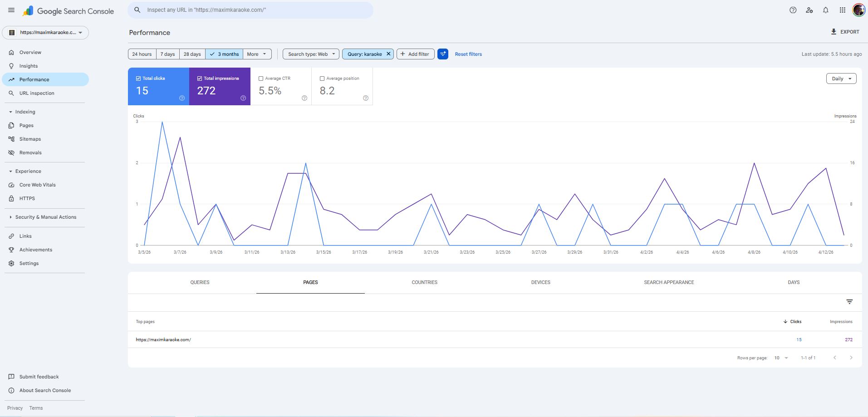This screenshot has width=868, height=417.
Task: Open the notifications bell
Action: click(x=826, y=10)
